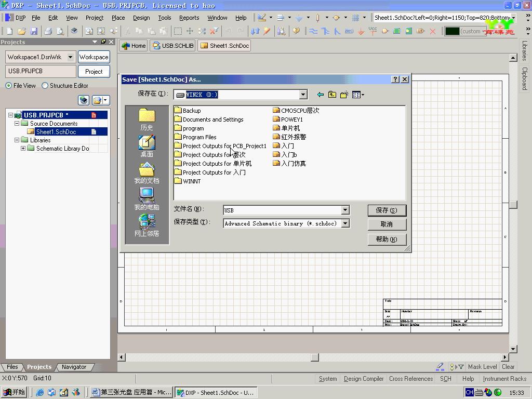Select the Program Files folder in dialog
The height and width of the screenshot is (399, 532).
(195, 137)
